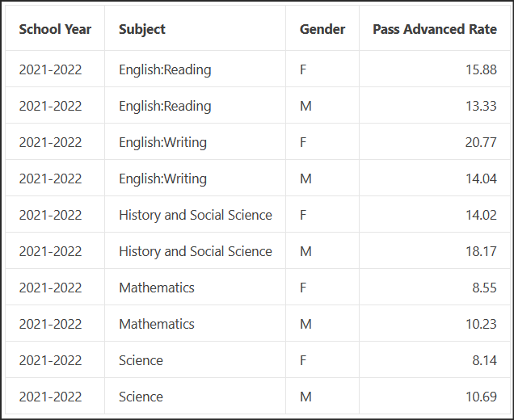Click the School Year column header

(55, 29)
